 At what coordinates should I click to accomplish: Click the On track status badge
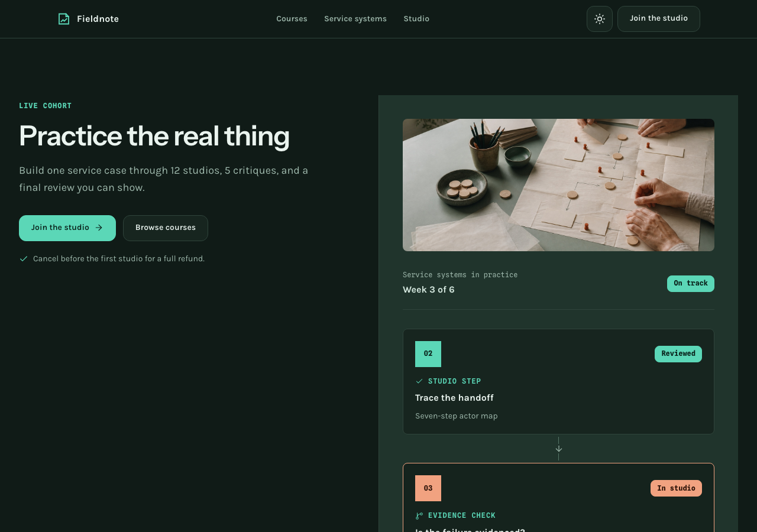pyautogui.click(x=691, y=284)
